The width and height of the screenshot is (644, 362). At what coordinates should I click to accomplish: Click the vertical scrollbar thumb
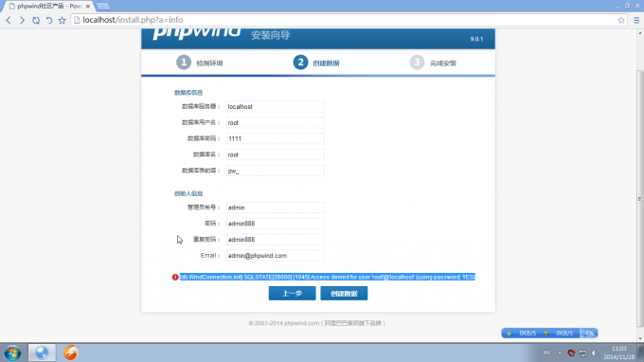pyautogui.click(x=640, y=198)
